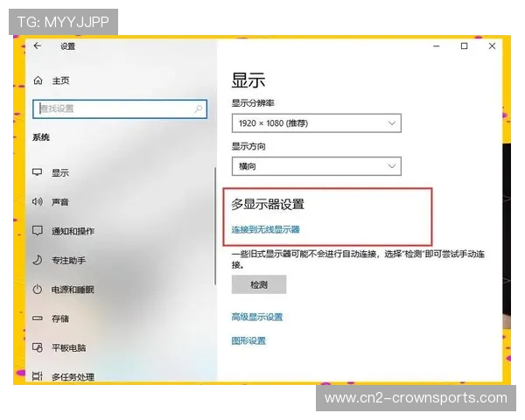Select the multitasking icon for 多任务处理
The height and width of the screenshot is (420, 525).
[37, 376]
